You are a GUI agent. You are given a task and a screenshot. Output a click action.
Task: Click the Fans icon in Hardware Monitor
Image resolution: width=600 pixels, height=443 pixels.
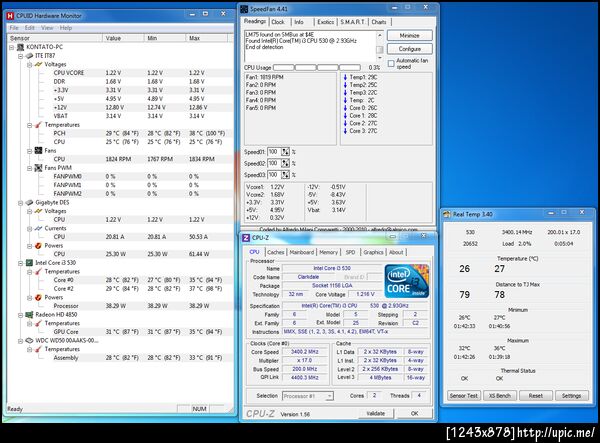(38, 150)
